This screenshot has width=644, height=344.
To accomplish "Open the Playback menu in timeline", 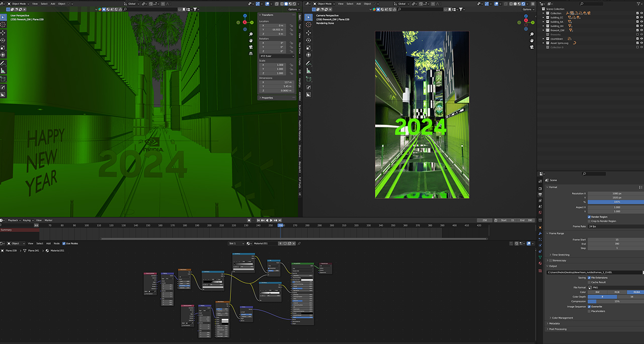I will (13, 220).
